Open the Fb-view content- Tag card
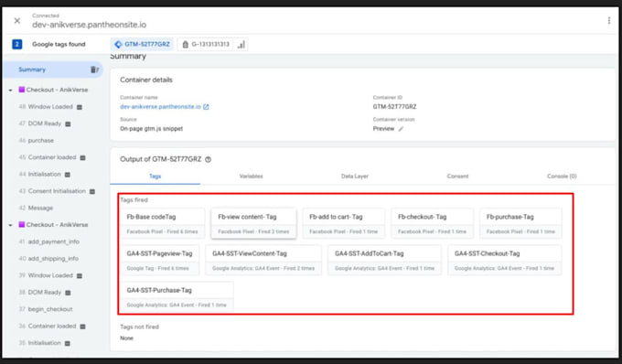Viewport: 622px width, 364px height. tap(254, 223)
